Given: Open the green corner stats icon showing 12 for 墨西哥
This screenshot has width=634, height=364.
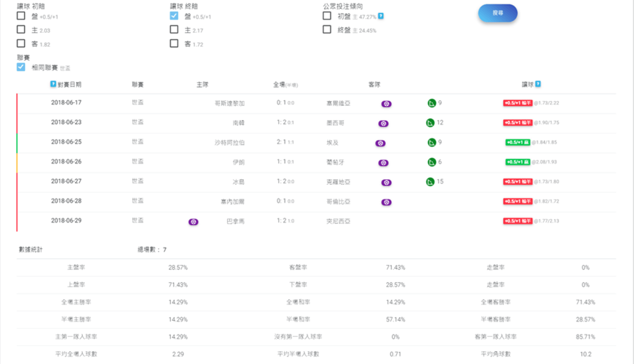Looking at the screenshot, I should (430, 123).
